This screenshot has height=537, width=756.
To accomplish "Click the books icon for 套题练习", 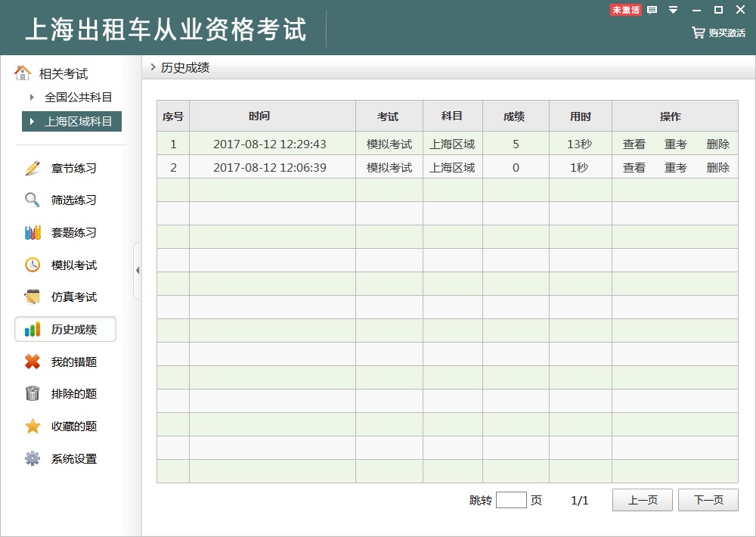I will (33, 233).
